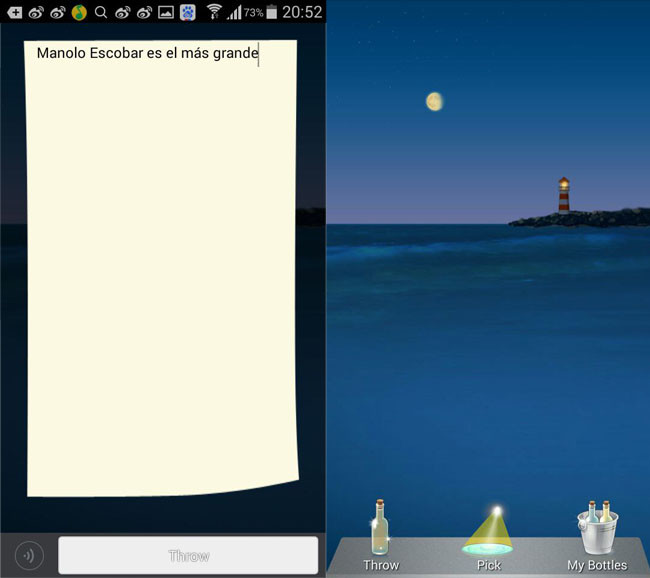The image size is (650, 578).
Task: Tap the plus arrow icon at status bar start
Action: tap(14, 12)
